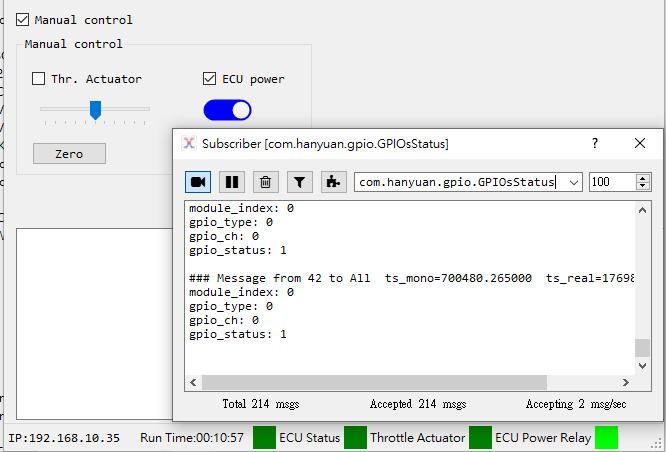Image resolution: width=666 pixels, height=452 pixels.
Task: Click the help question mark button
Action: pos(595,143)
